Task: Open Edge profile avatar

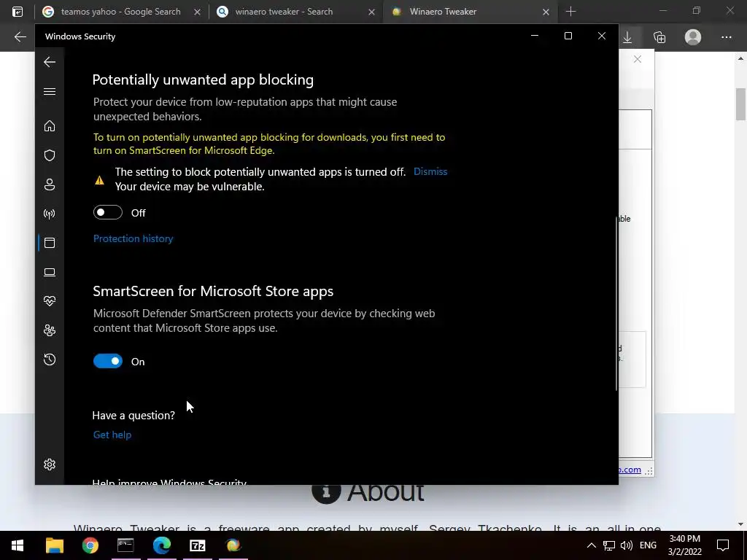Action: coord(693,37)
